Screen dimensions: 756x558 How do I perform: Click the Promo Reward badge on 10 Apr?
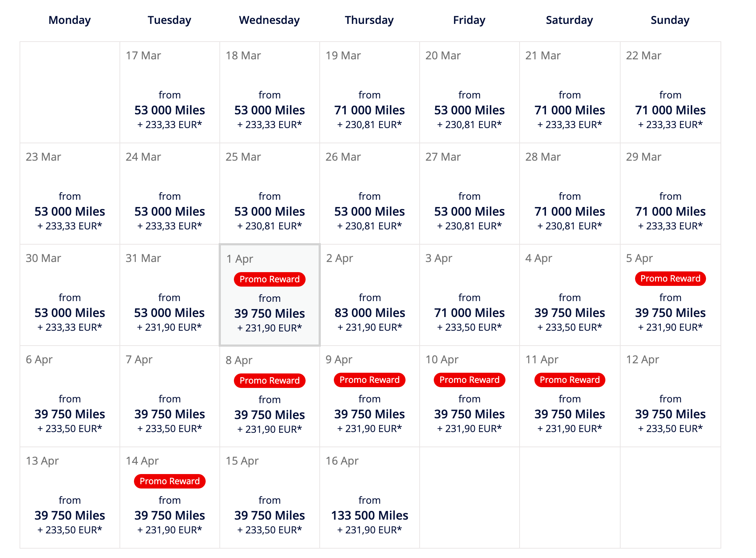click(469, 380)
